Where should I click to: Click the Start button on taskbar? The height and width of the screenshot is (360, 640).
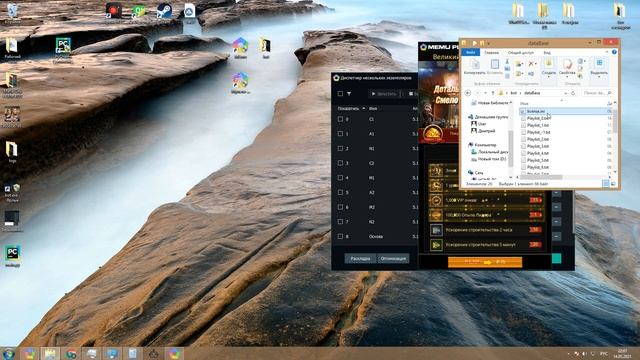(x=8, y=353)
